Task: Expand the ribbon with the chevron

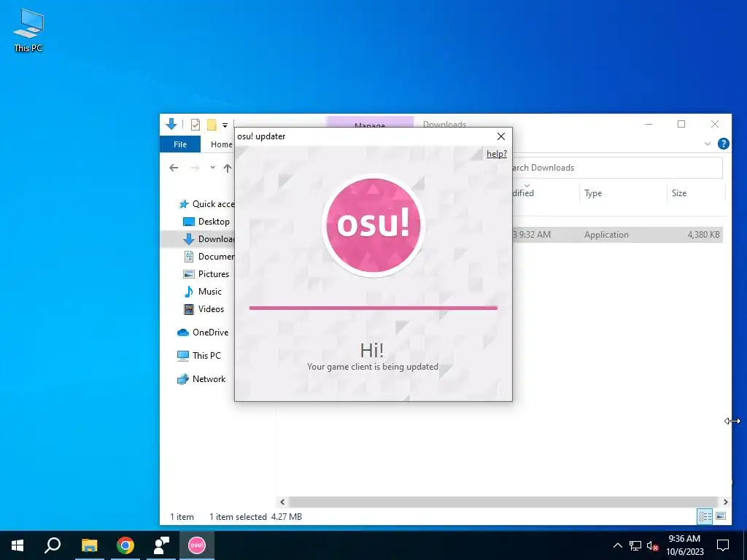Action: point(708,144)
